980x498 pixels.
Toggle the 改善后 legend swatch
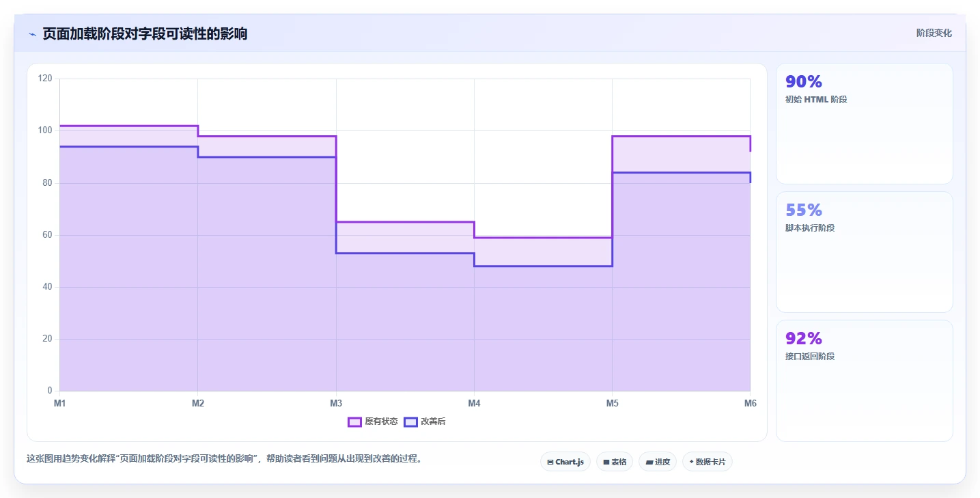pyautogui.click(x=410, y=421)
